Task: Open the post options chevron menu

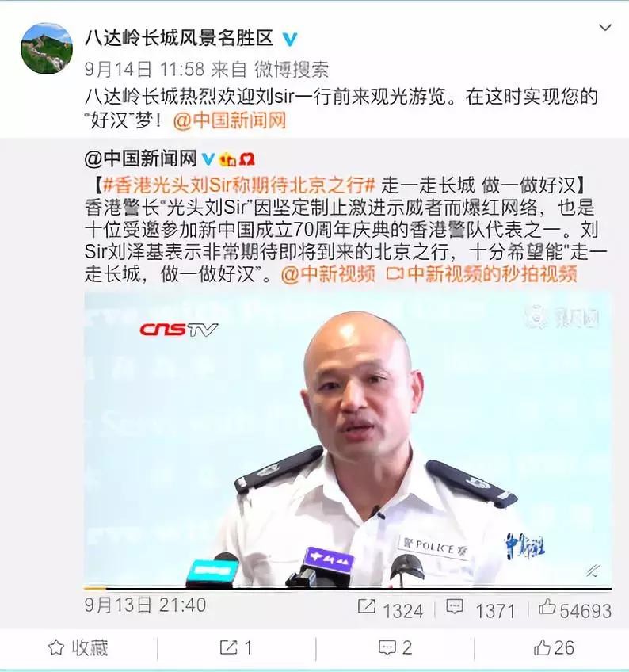Action: coord(604,28)
